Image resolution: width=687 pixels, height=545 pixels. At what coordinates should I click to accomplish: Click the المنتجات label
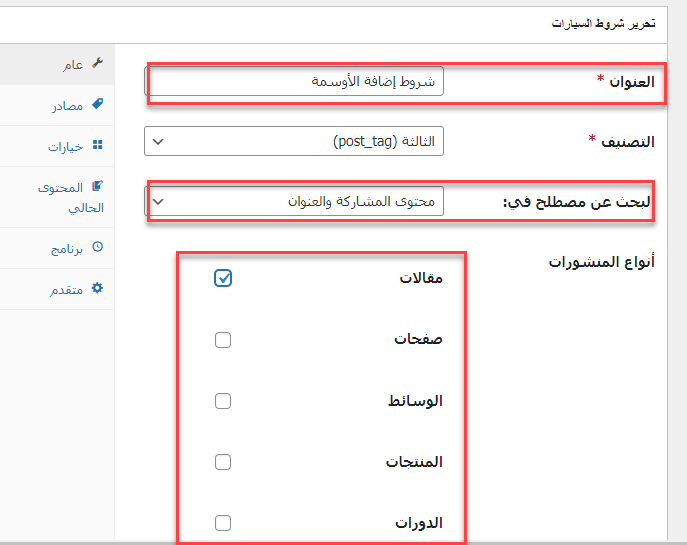tap(414, 462)
